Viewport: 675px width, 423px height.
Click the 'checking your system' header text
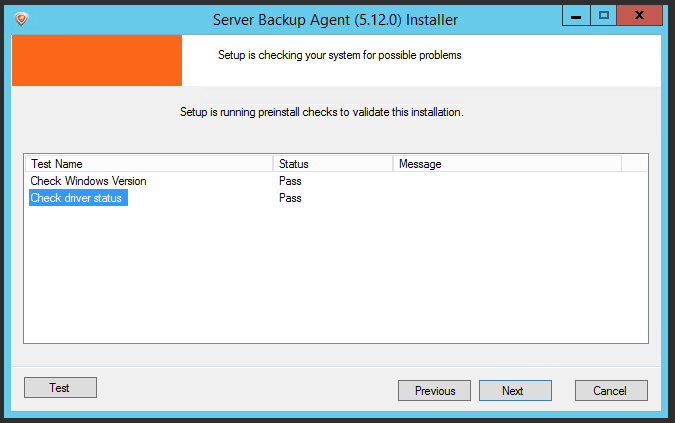click(x=340, y=56)
